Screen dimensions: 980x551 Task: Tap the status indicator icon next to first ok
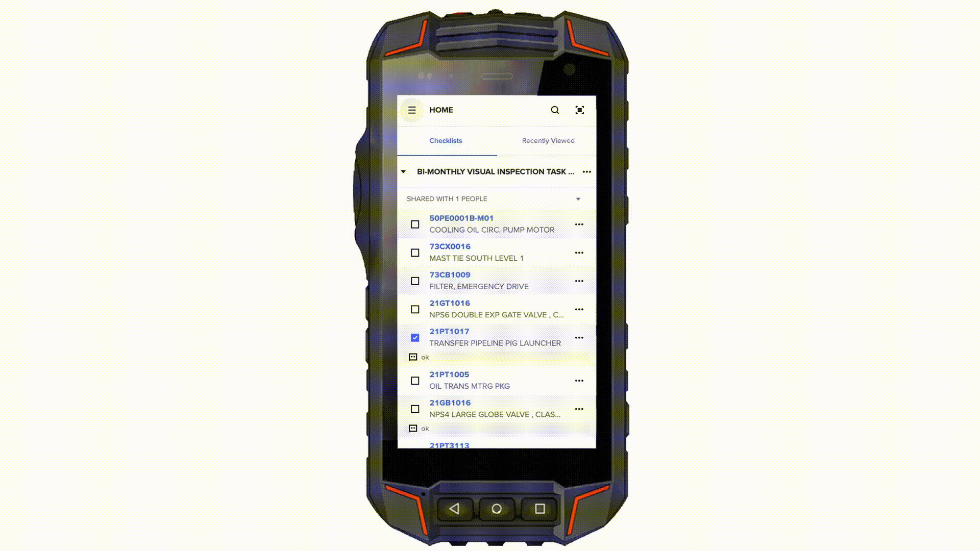pos(412,357)
